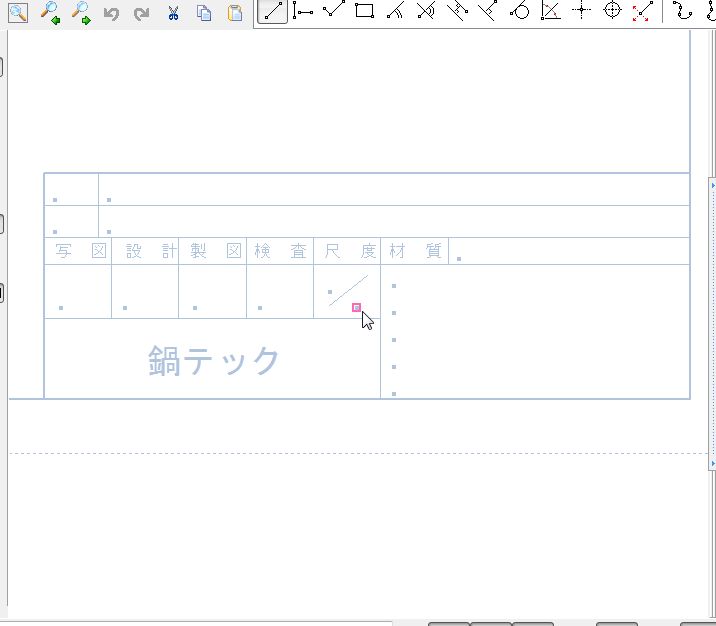Choose the line tool with red arrows
The height and width of the screenshot is (626, 716).
tap(644, 12)
